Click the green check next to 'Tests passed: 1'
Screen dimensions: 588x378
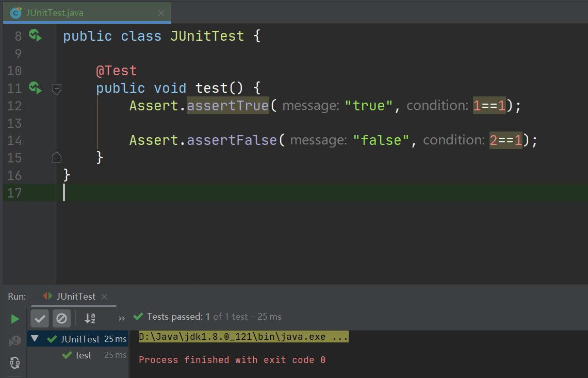[x=138, y=317]
